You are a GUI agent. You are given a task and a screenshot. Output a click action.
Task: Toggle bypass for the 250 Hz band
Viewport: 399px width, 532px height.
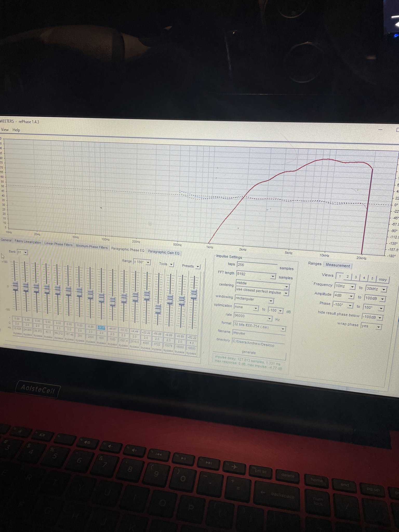[80, 340]
